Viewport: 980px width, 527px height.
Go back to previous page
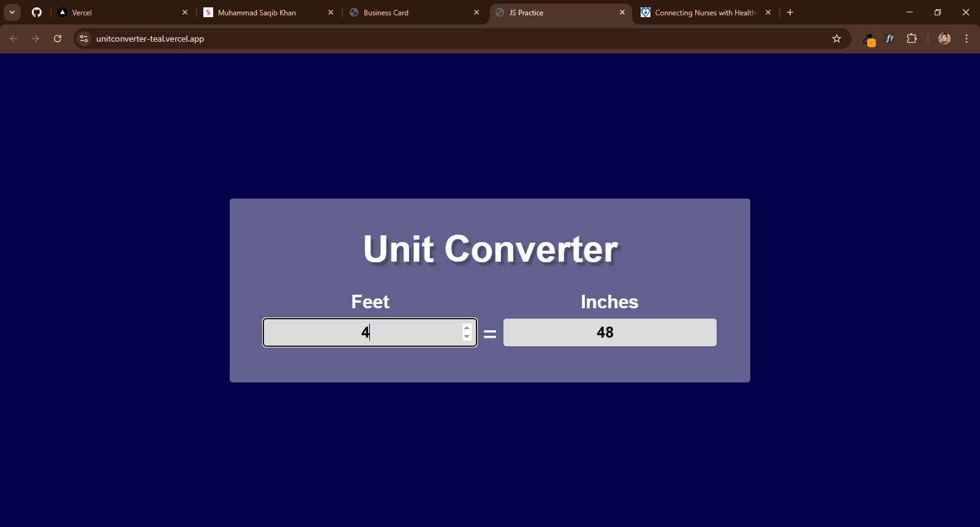pos(13,39)
